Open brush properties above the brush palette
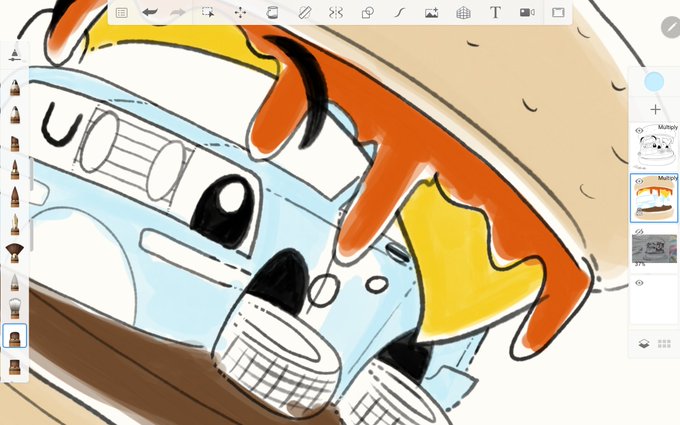 15,55
